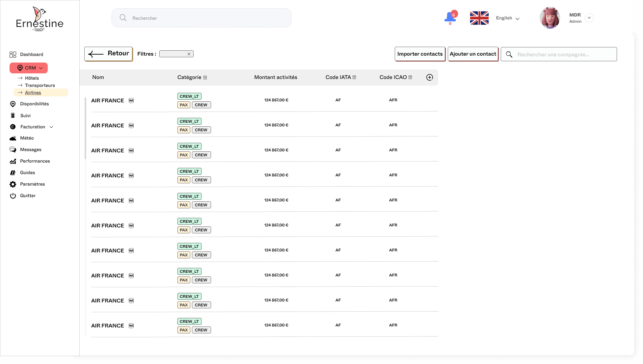This screenshot has height=364, width=643.
Task: Click the UK flag language icon
Action: 479,18
